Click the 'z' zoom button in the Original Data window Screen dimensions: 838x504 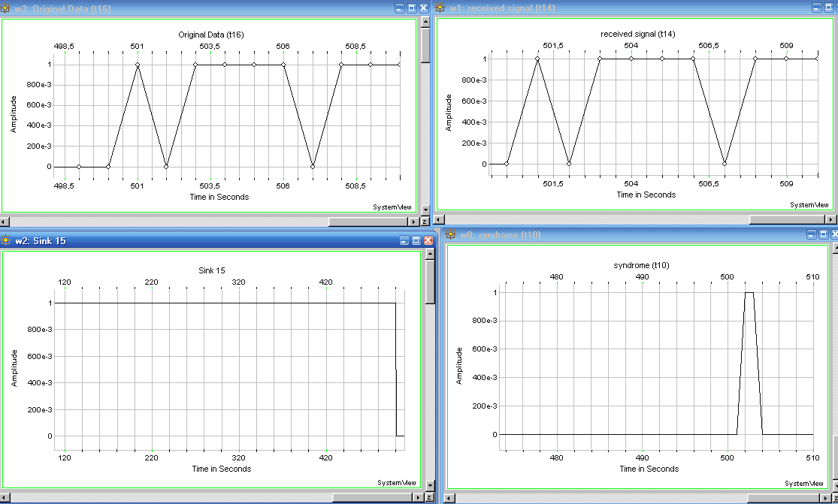[425, 221]
